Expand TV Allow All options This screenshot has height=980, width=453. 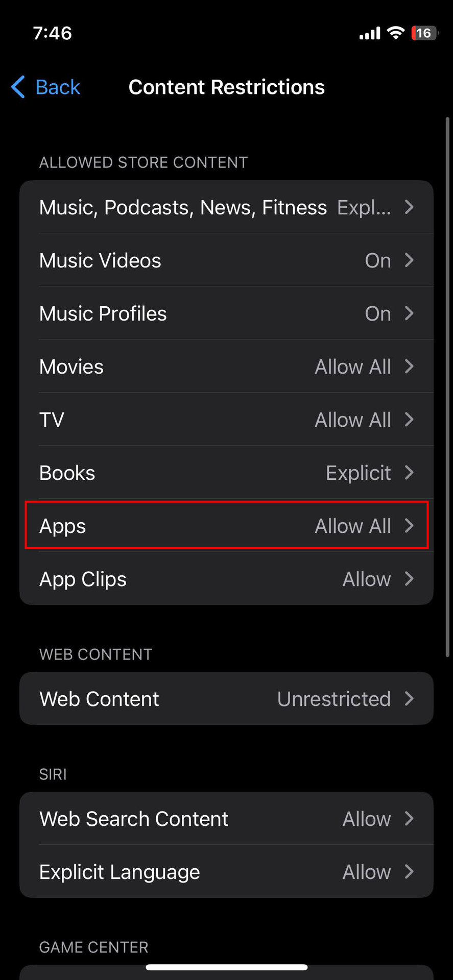(x=352, y=420)
